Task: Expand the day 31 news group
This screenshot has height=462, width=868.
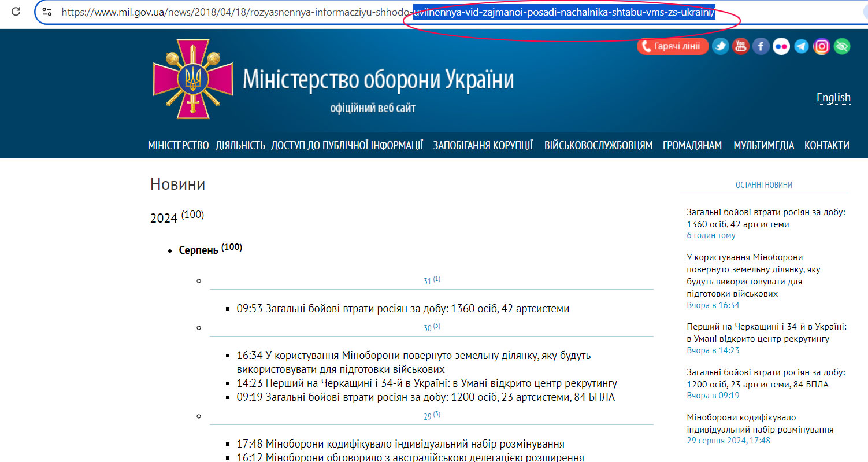Action: [x=428, y=281]
